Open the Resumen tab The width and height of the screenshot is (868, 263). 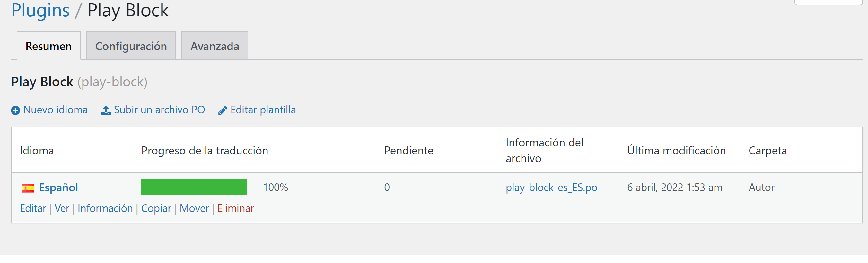point(48,46)
